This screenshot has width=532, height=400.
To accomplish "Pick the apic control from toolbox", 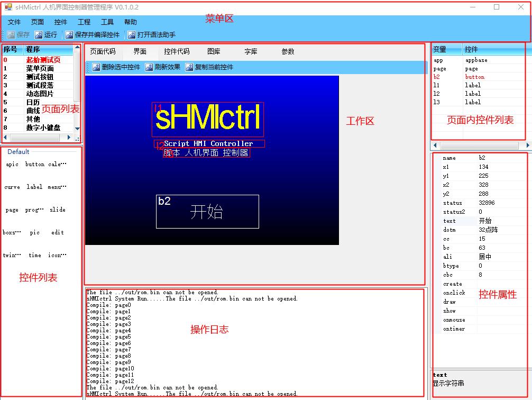I will (12, 165).
